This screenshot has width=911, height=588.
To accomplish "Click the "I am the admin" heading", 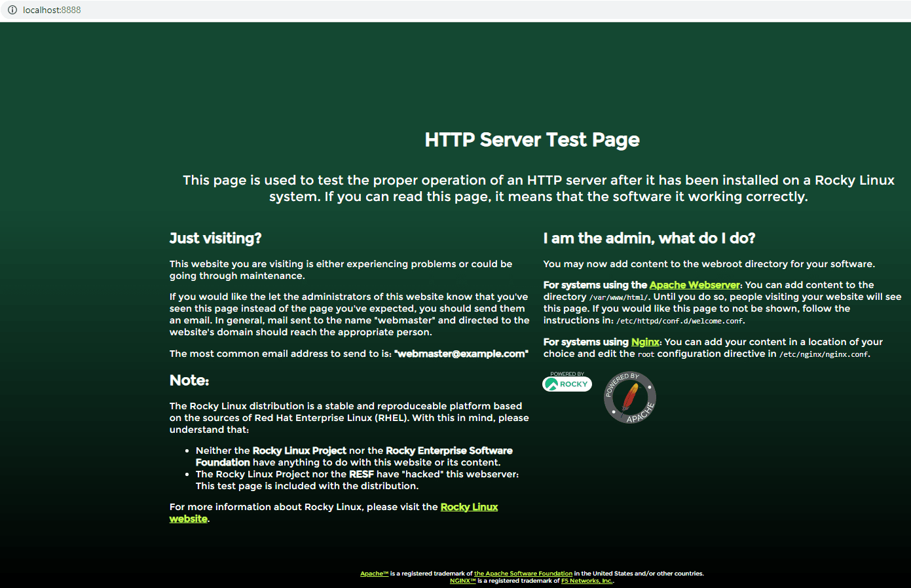I will [649, 238].
